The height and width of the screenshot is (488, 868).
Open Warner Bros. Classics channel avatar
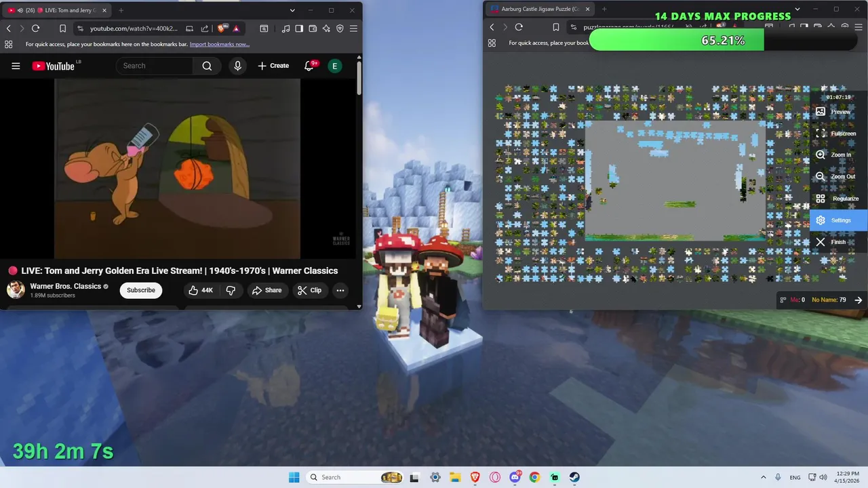click(16, 290)
